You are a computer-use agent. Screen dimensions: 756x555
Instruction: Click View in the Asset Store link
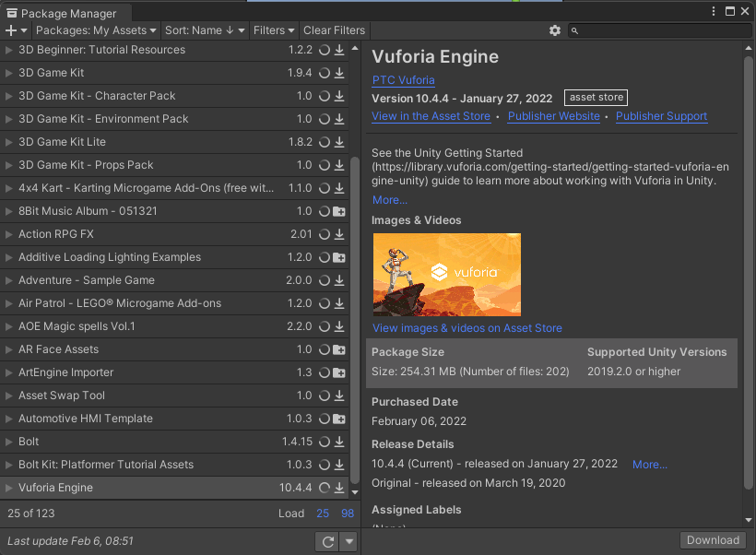[x=431, y=116]
